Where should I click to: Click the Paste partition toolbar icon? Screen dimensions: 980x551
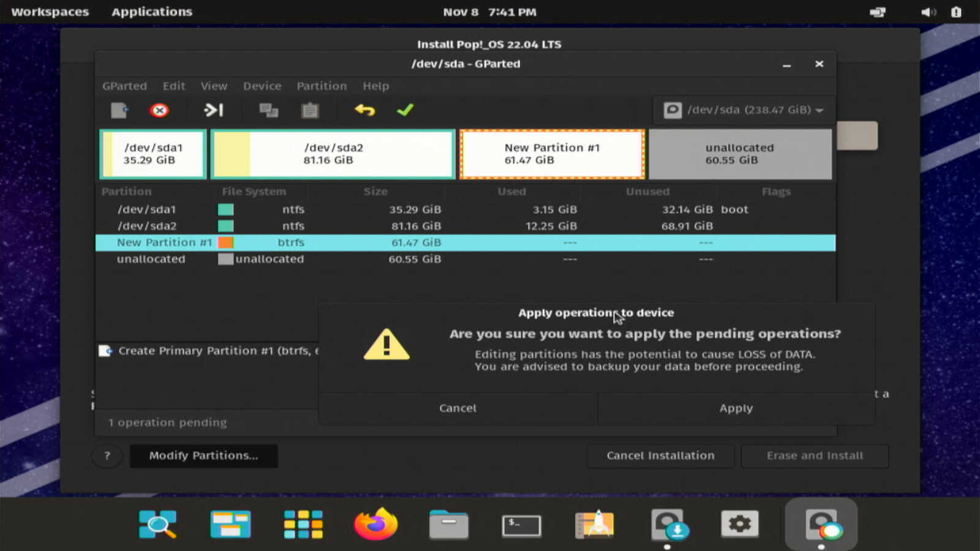pyautogui.click(x=310, y=110)
